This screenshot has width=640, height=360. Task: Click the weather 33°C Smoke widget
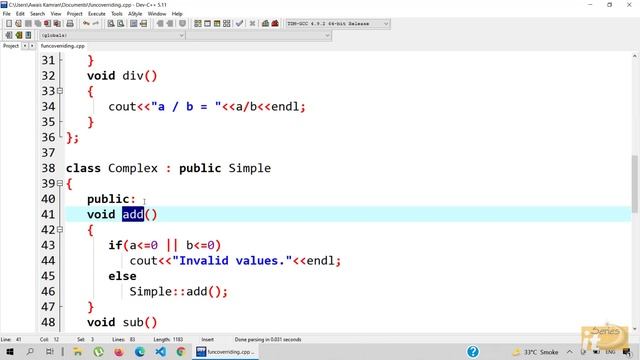536,351
